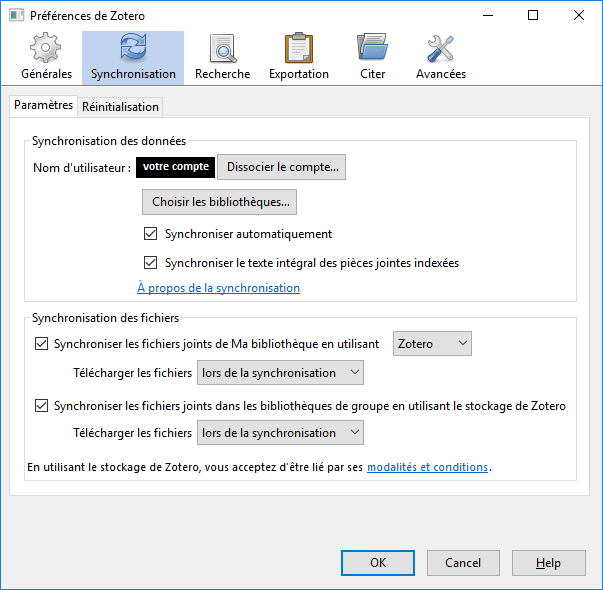
Task: Open the Recherche preferences pane
Action: (222, 57)
